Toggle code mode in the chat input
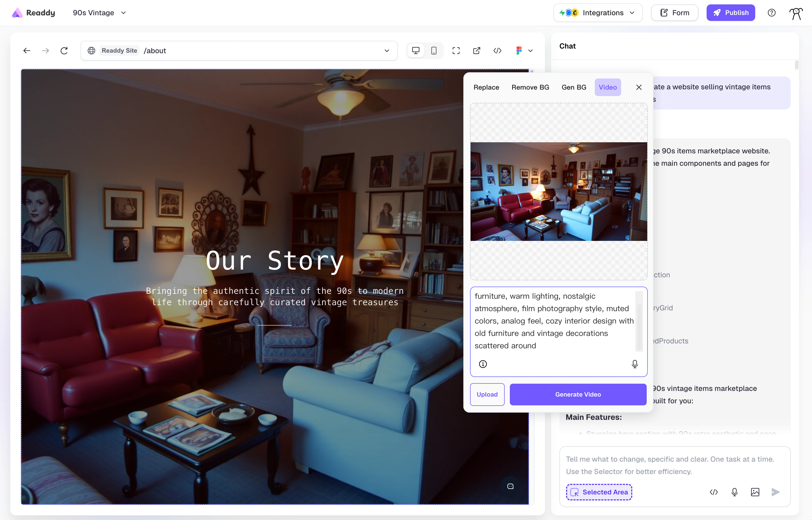This screenshot has height=520, width=812. pyautogui.click(x=714, y=492)
